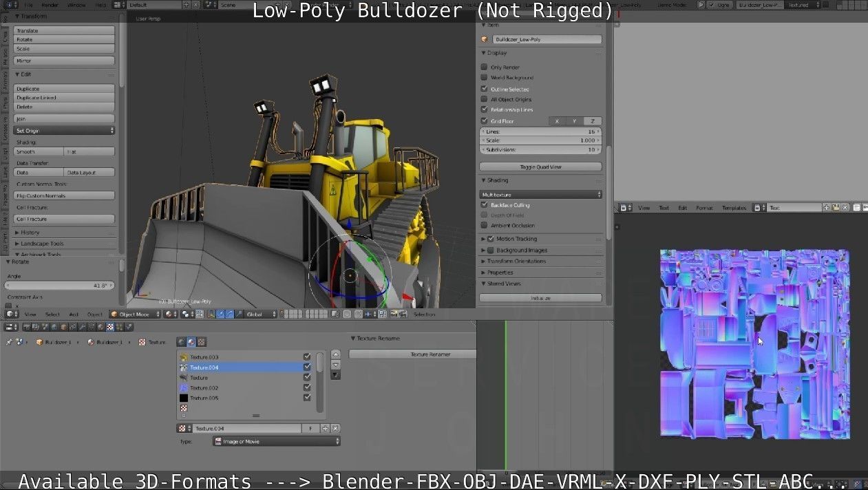Click the Duplicate Linked button

(x=65, y=98)
